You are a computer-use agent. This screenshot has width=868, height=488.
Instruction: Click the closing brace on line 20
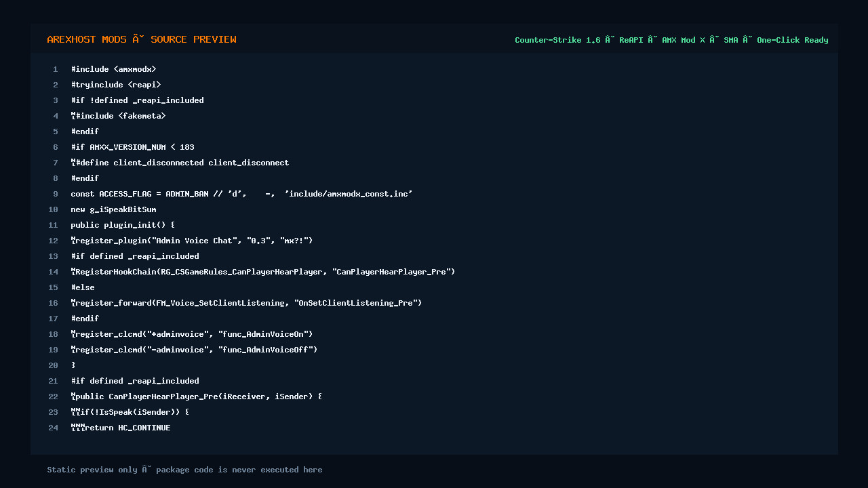click(73, 365)
